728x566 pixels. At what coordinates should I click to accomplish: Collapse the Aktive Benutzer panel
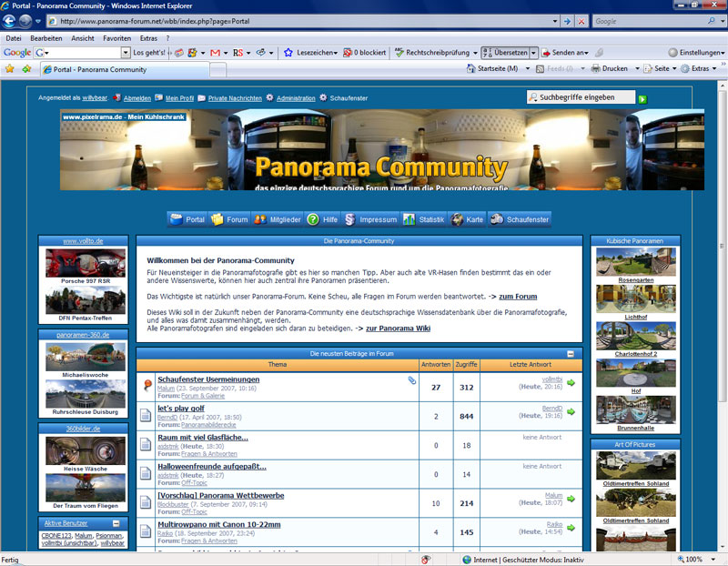click(x=116, y=523)
